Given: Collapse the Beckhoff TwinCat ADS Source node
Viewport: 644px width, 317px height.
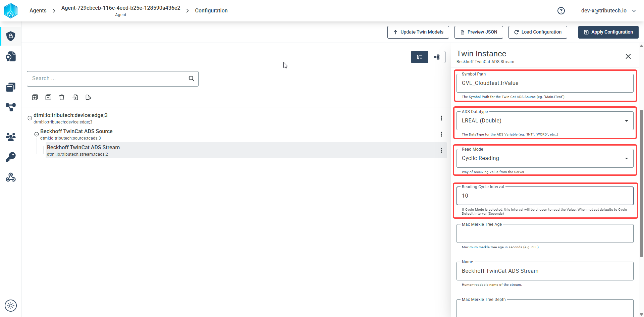Looking at the screenshot, I should [37, 134].
